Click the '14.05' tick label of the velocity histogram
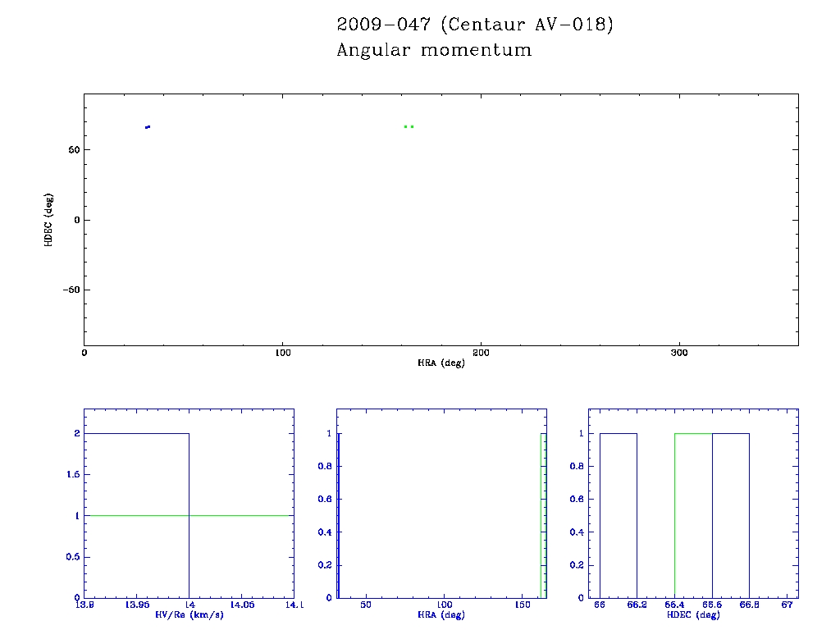The image size is (840, 630). click(x=242, y=605)
